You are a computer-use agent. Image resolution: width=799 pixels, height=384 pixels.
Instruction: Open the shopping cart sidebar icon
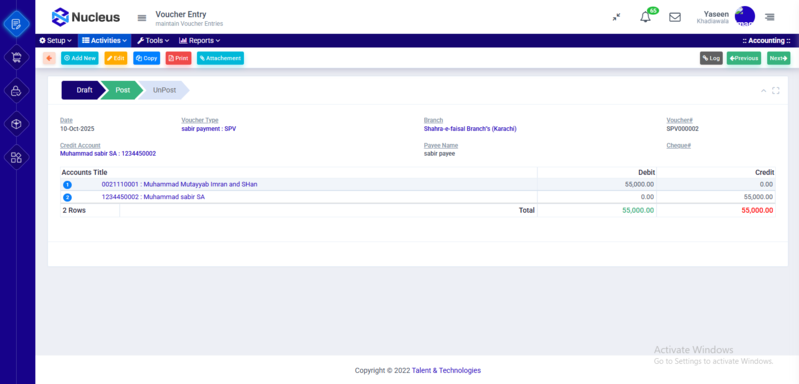tap(16, 58)
